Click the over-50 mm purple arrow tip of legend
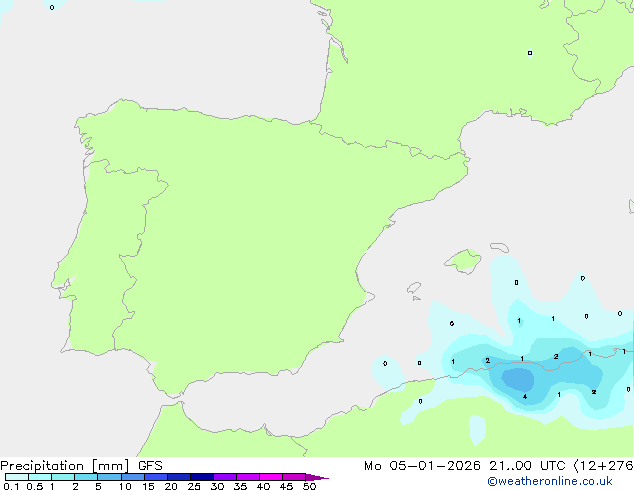 (x=317, y=477)
